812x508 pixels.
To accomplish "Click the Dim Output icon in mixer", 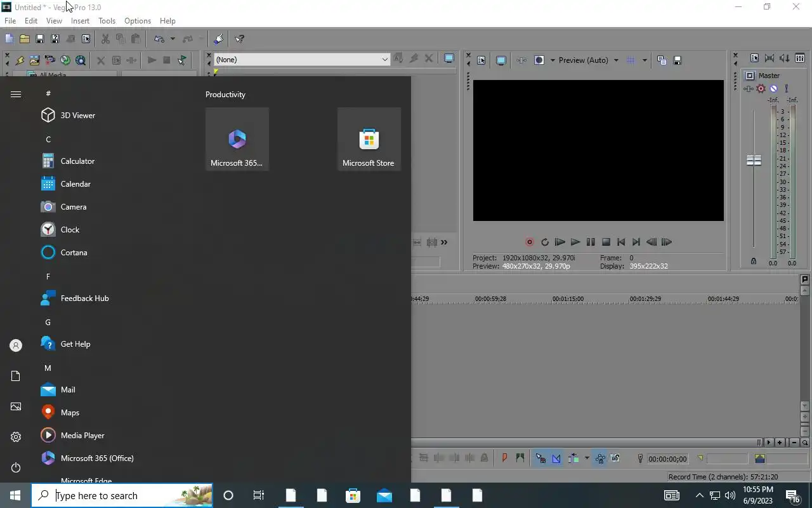I will point(785,58).
